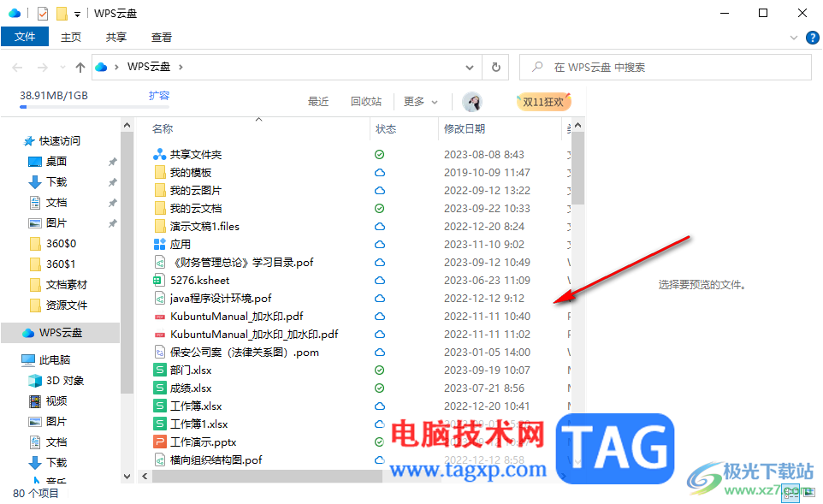The width and height of the screenshot is (823, 504).
Task: Select WPS云盘 in navigation pane
Action: click(x=61, y=333)
